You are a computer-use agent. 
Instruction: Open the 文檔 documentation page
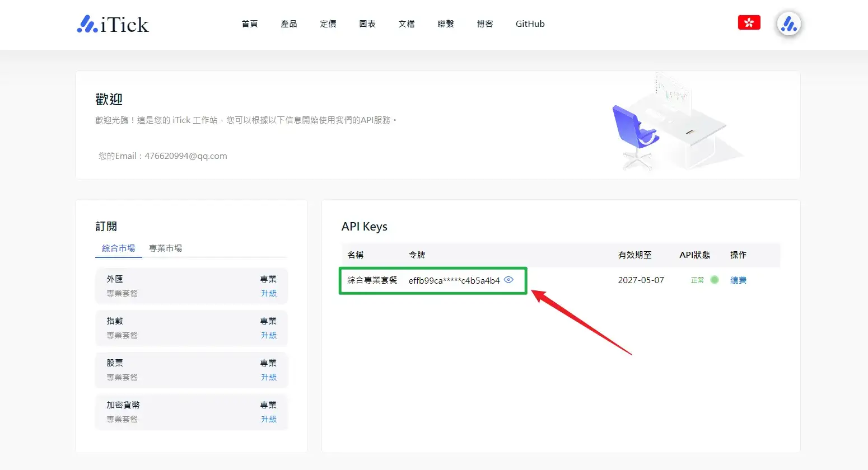pos(407,24)
